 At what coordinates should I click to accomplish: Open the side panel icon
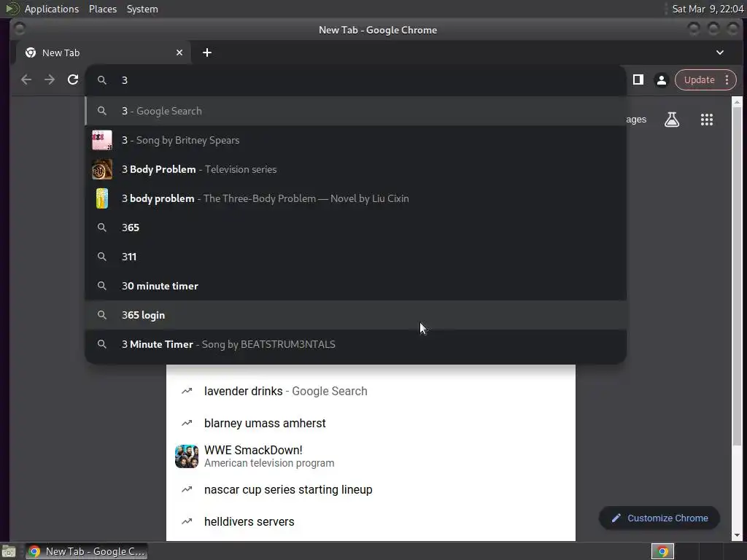click(x=638, y=79)
